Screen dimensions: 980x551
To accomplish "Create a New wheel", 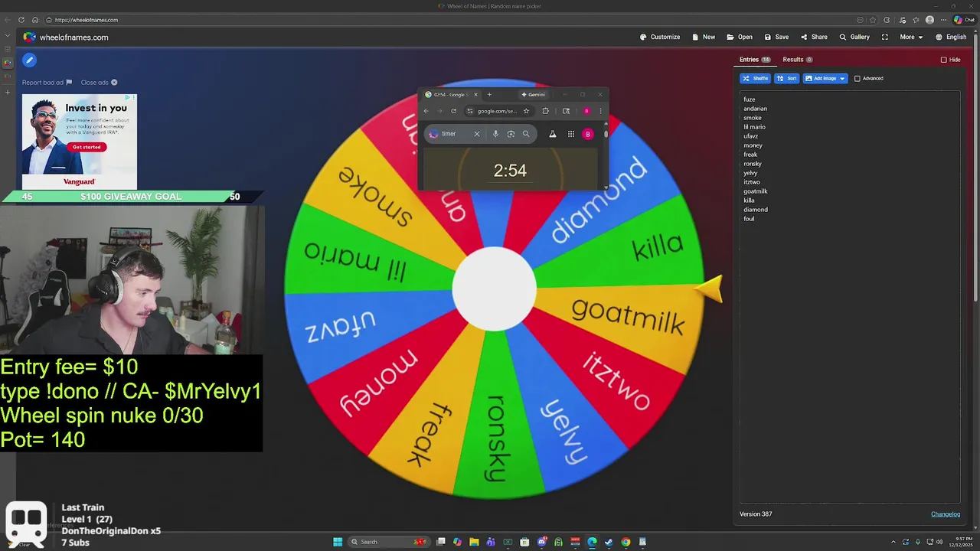I will coord(704,37).
